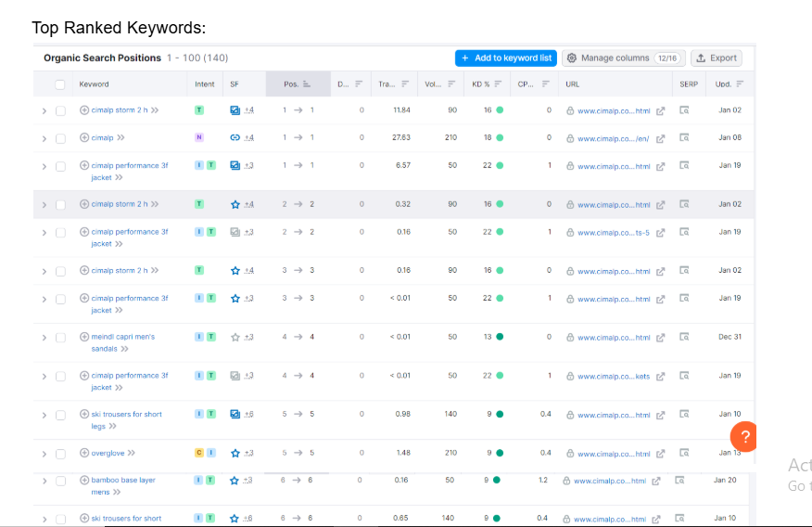Open Manage columns settings
The width and height of the screenshot is (812, 527).
(624, 58)
